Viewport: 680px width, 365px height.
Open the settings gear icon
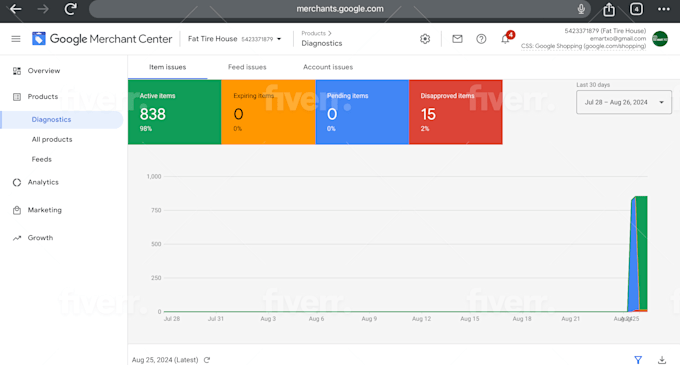tap(425, 39)
